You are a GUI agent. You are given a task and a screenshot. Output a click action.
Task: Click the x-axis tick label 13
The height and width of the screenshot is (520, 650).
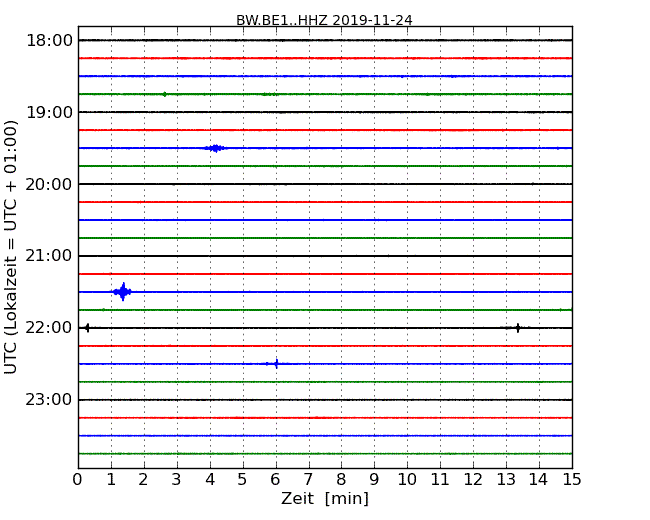click(x=506, y=480)
